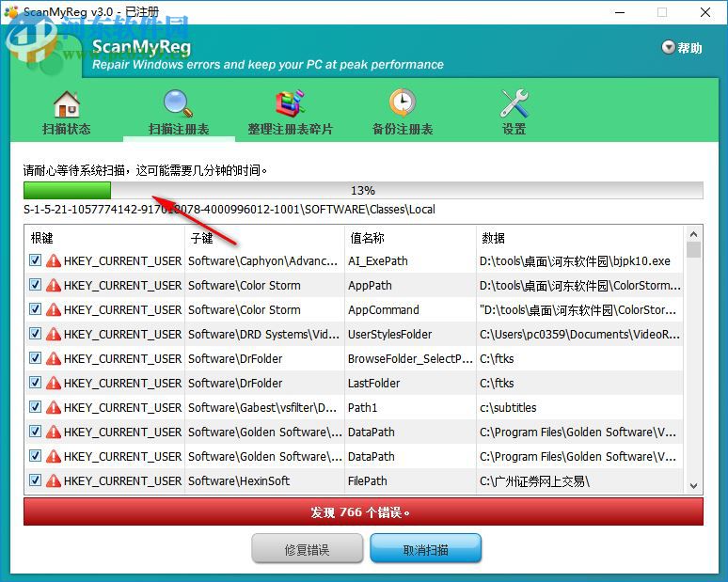The image size is (728, 582).
Task: Click the 13% scan progress bar
Action: [363, 190]
